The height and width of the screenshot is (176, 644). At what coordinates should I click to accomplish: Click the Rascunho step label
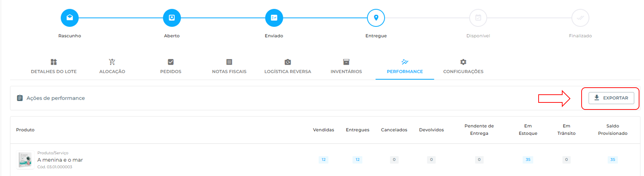tap(70, 36)
